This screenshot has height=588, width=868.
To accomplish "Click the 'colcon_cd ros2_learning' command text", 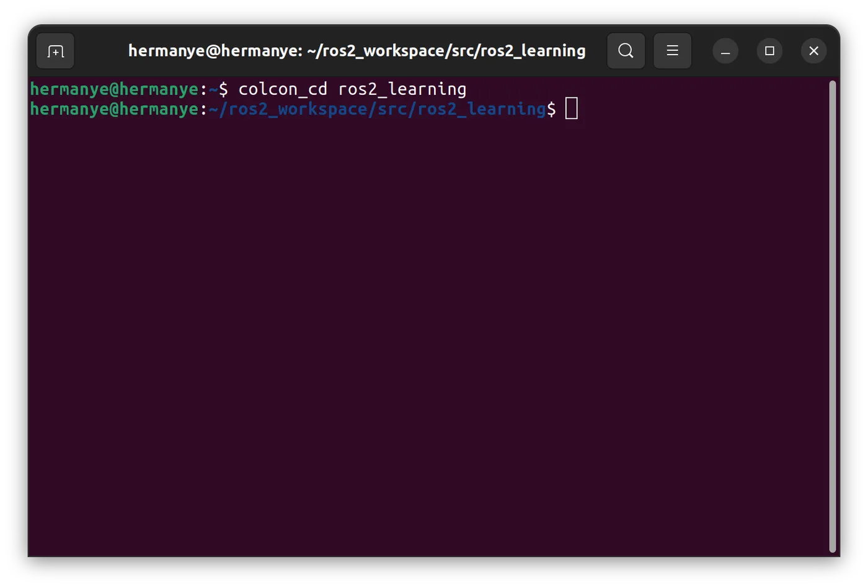I will 352,89.
